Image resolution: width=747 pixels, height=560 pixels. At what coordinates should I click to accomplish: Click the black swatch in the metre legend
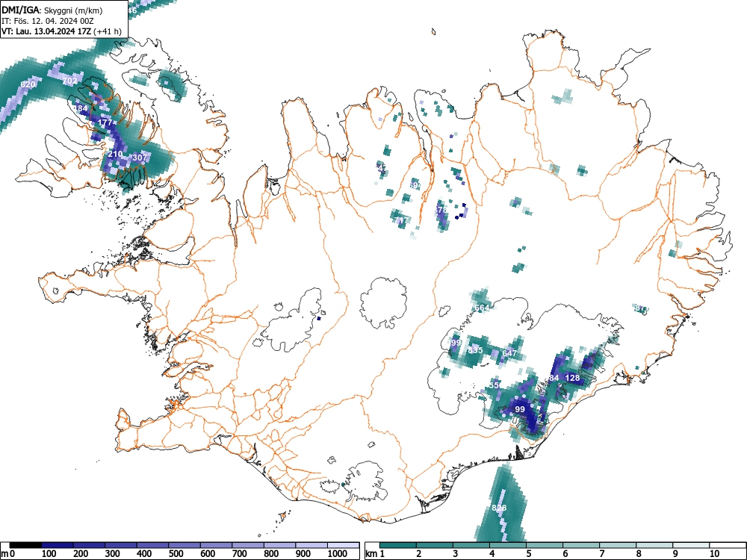[25, 545]
